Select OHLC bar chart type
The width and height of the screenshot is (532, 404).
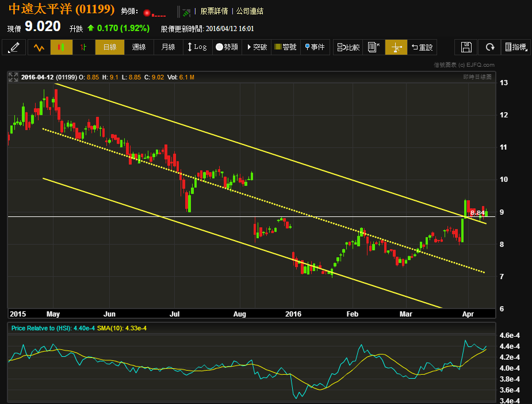[x=83, y=47]
